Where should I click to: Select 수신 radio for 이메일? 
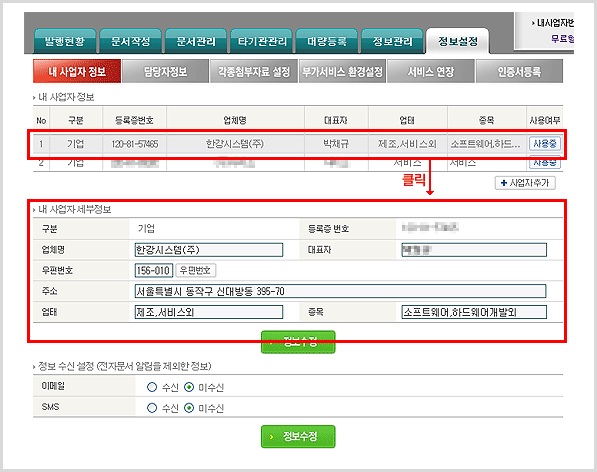pos(152,387)
